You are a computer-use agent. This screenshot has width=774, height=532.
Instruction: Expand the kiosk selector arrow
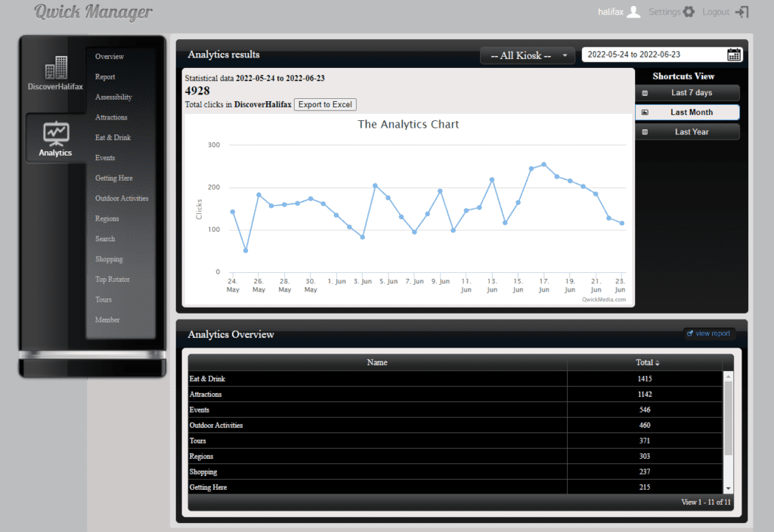[565, 54]
